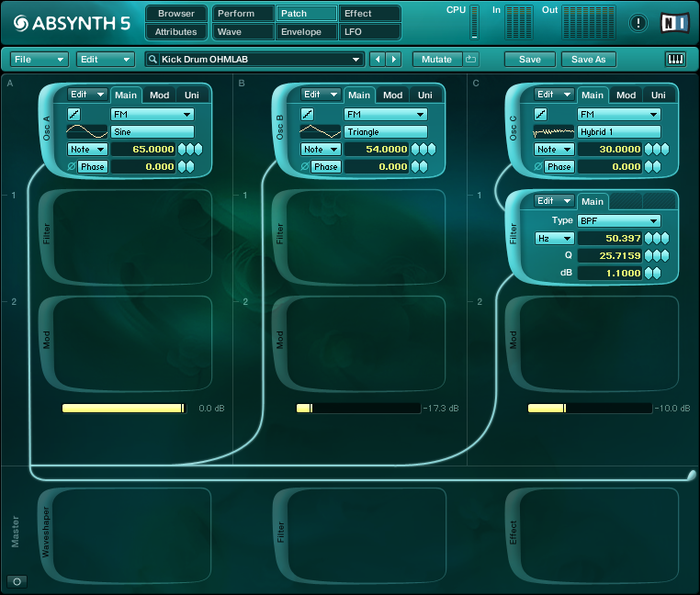Open Osc B Triangle waveform preview
Screen dimensions: 700x595
(x=320, y=131)
